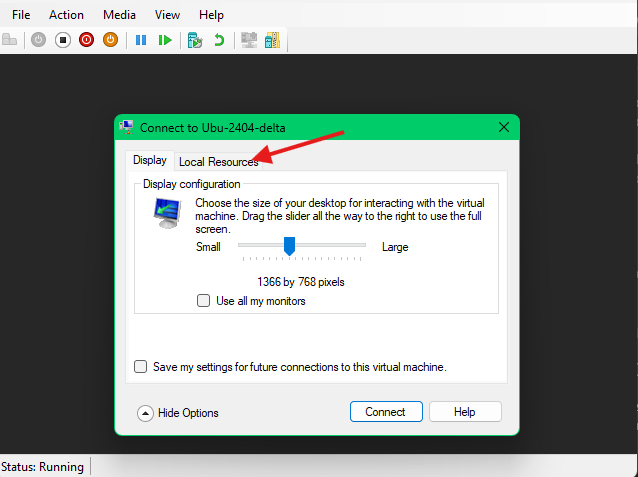Open the Media menu

click(119, 15)
